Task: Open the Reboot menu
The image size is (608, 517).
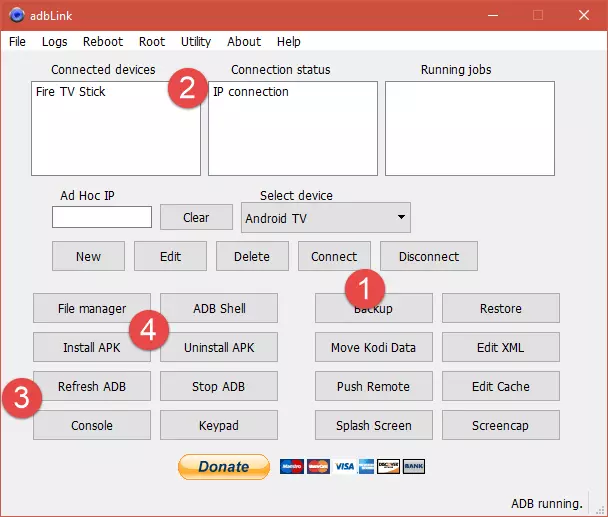Action: (x=103, y=41)
